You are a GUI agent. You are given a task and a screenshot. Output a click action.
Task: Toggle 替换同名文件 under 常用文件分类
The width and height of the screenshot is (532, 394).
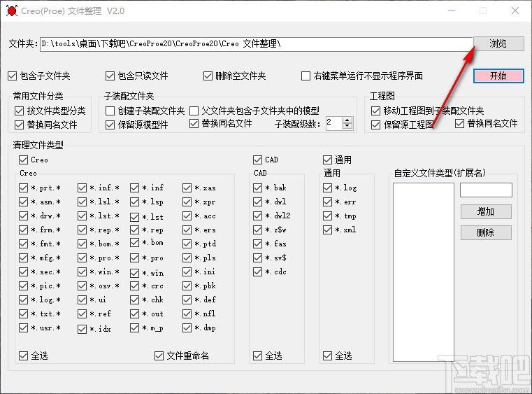coord(19,125)
